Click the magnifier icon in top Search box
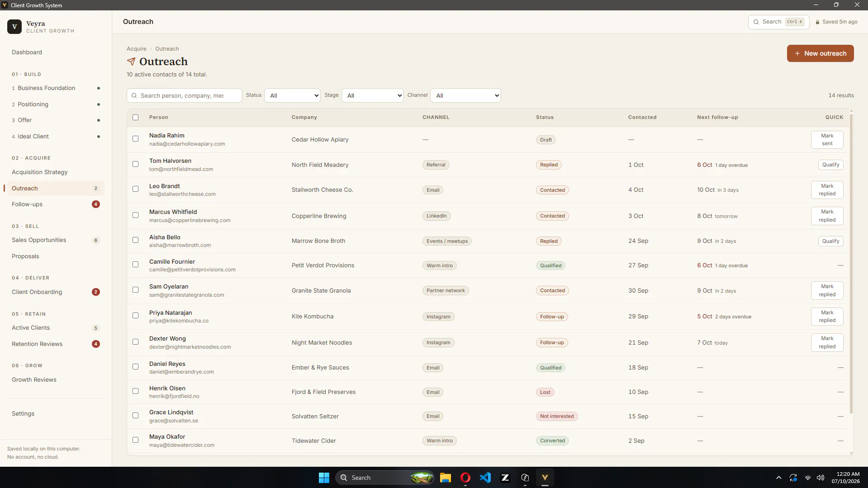This screenshot has width=868, height=488. click(x=756, y=22)
